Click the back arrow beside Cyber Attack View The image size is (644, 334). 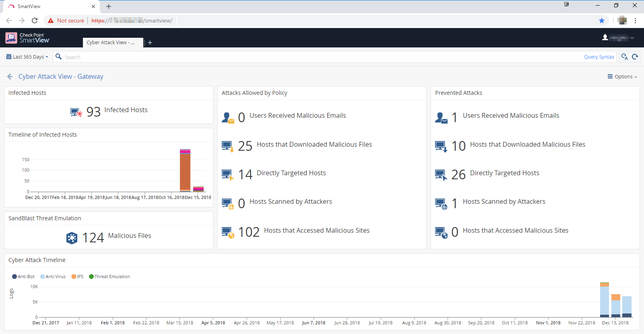pyautogui.click(x=10, y=76)
